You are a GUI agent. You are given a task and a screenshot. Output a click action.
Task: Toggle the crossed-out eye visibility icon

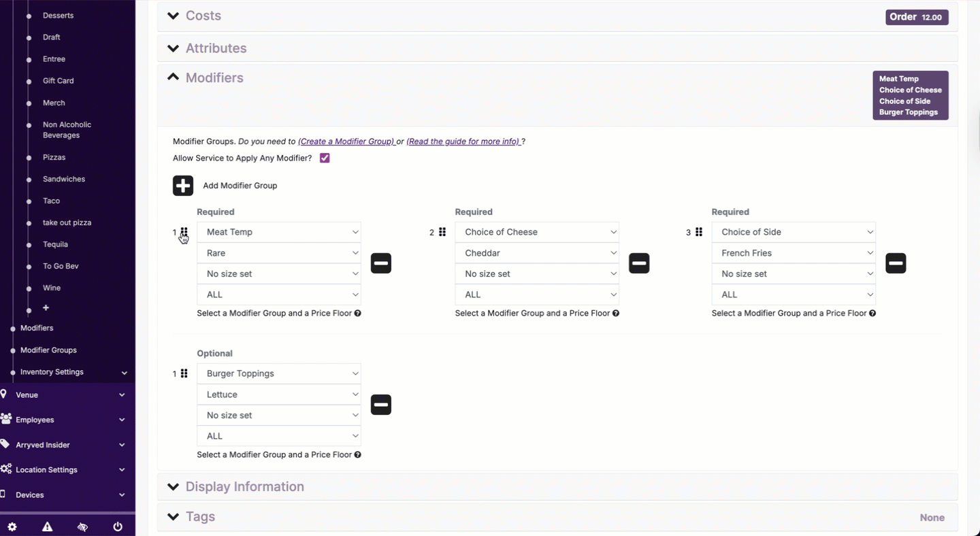coord(82,526)
